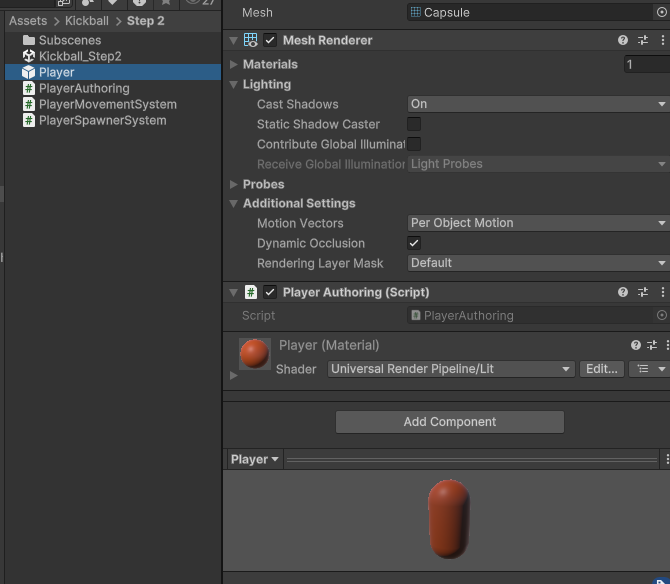Screen dimensions: 670x584
Task: Click the shader Edit... button
Action: (x=602, y=369)
